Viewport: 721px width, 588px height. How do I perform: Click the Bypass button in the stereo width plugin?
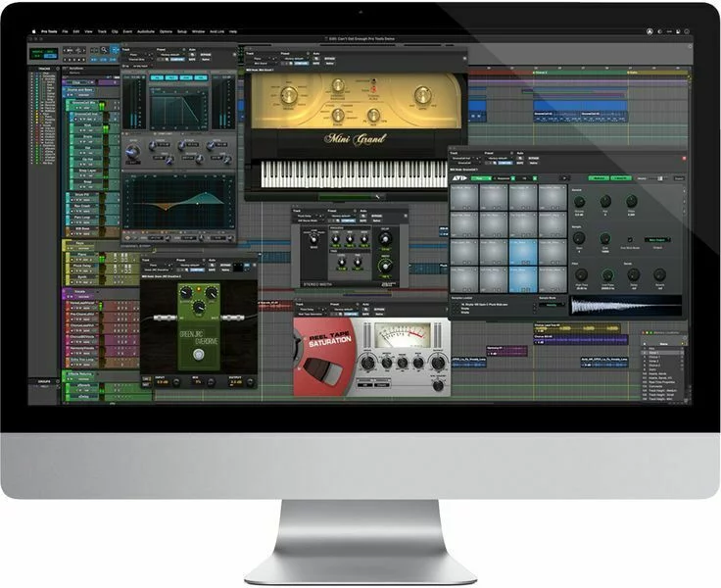(x=374, y=217)
